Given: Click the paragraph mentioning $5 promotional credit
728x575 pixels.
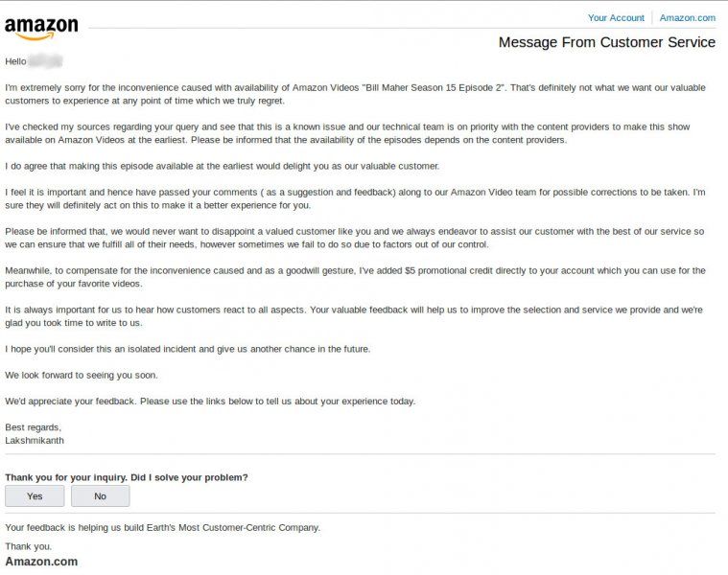Looking at the screenshot, I should click(x=355, y=277).
